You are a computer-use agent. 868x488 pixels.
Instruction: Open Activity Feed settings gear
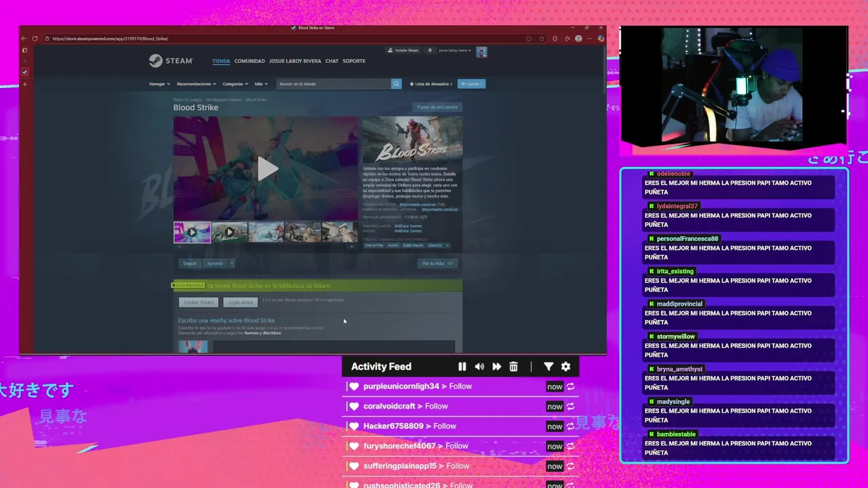566,367
